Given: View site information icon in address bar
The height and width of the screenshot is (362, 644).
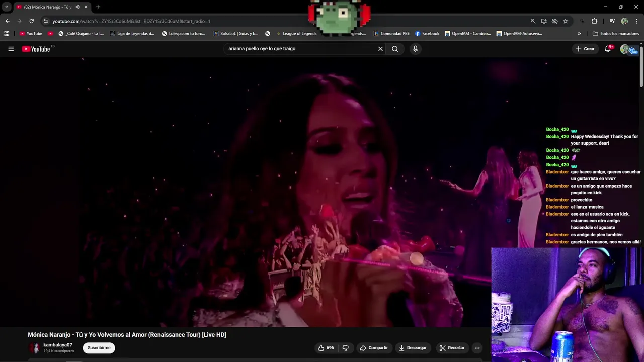Looking at the screenshot, I should click(45, 21).
